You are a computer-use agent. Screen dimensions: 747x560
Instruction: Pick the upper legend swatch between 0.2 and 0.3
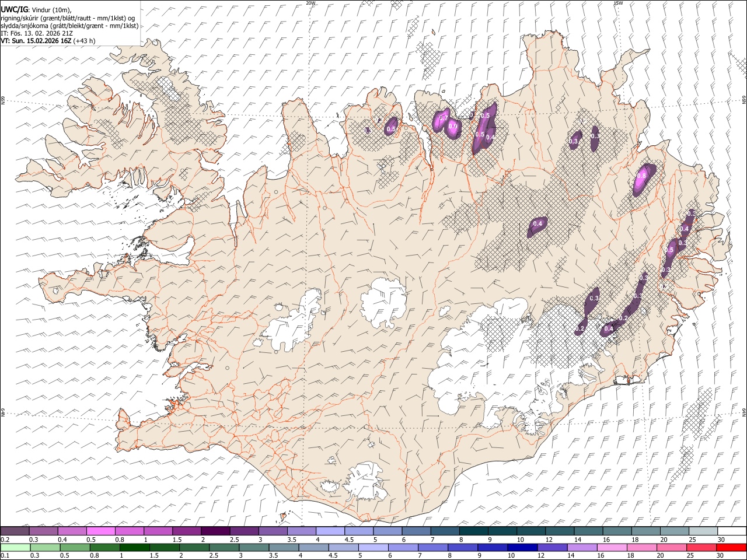click(x=15, y=531)
